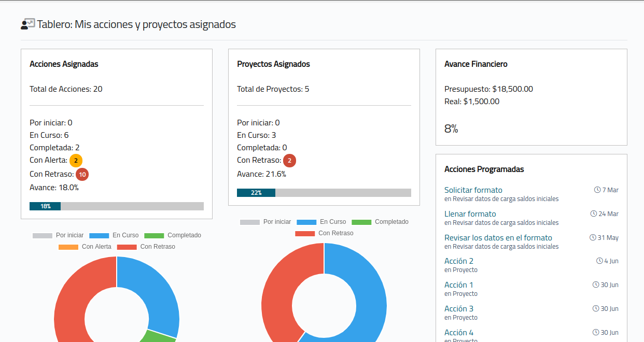
Task: Click the 8% financial progress value
Action: (x=451, y=129)
